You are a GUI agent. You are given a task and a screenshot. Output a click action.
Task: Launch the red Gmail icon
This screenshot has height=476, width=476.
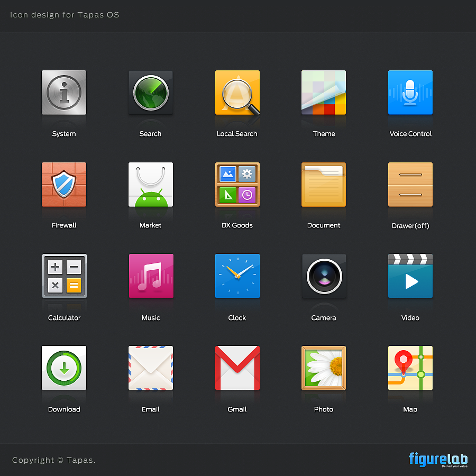point(237,368)
